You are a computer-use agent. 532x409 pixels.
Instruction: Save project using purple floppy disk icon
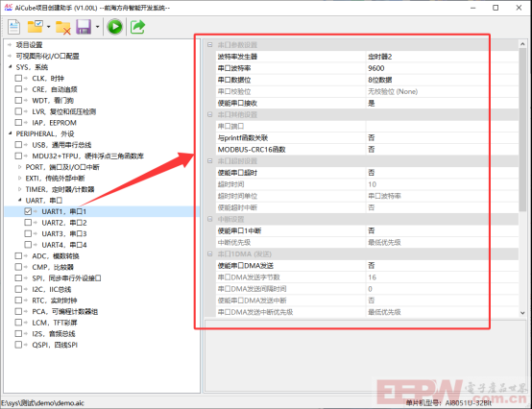click(x=84, y=27)
